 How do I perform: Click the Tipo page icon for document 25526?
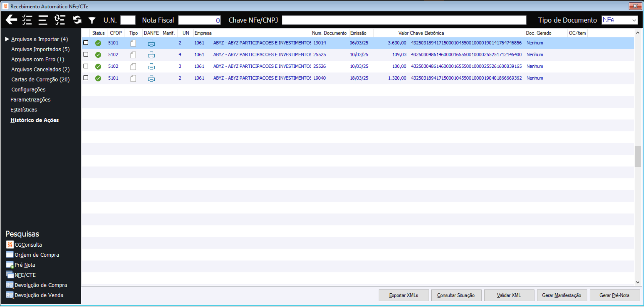[133, 66]
